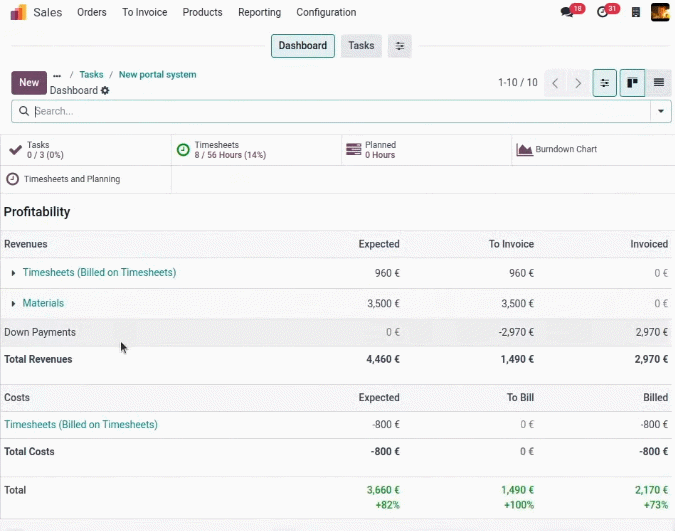
Task: Click the 3,500 € Materials expected value
Action: tap(383, 304)
